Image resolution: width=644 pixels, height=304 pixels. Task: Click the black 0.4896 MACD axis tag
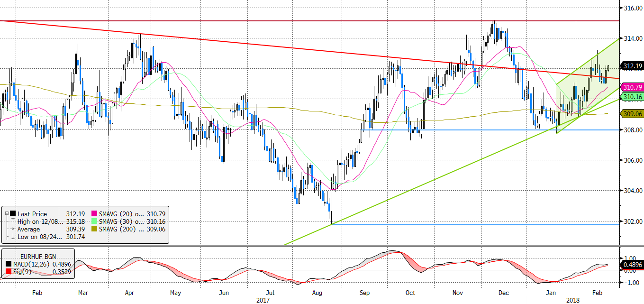pyautogui.click(x=632, y=264)
